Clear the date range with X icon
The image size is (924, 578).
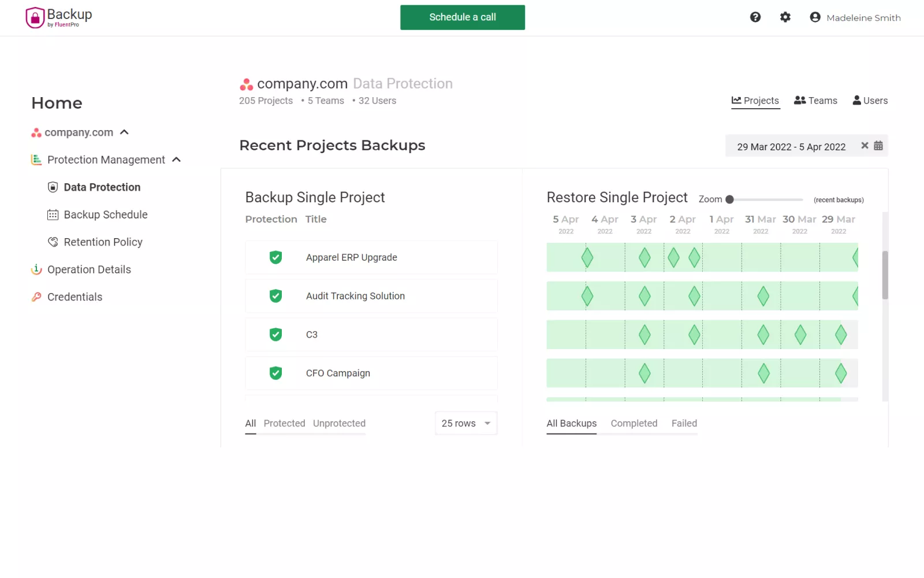pyautogui.click(x=865, y=146)
